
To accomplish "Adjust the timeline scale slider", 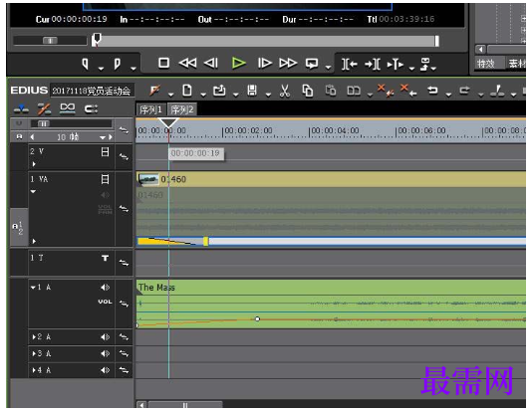I will [44, 123].
